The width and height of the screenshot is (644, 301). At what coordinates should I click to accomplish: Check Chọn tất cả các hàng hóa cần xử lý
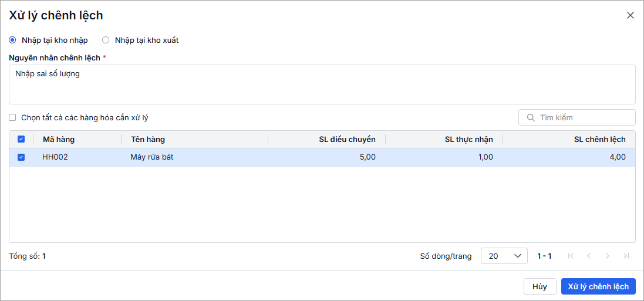point(12,117)
